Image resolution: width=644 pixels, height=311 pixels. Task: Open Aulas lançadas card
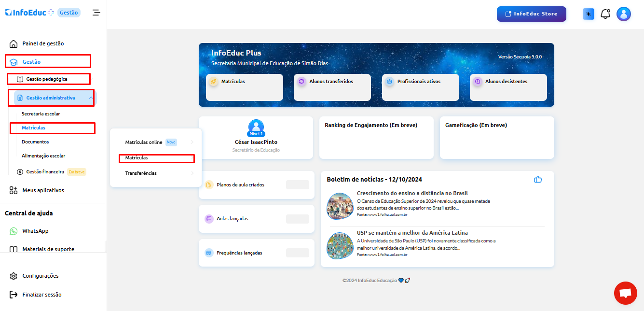pyautogui.click(x=257, y=219)
